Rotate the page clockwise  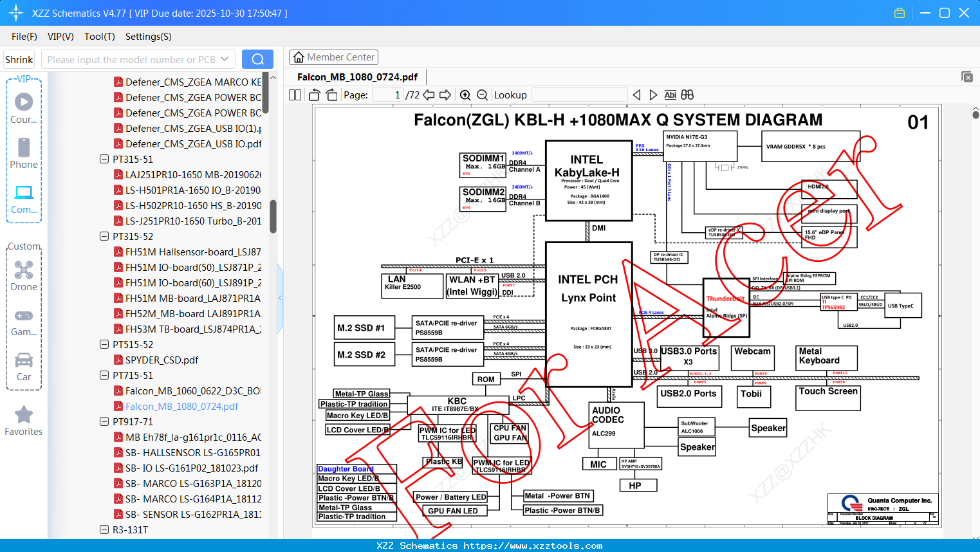coord(331,95)
